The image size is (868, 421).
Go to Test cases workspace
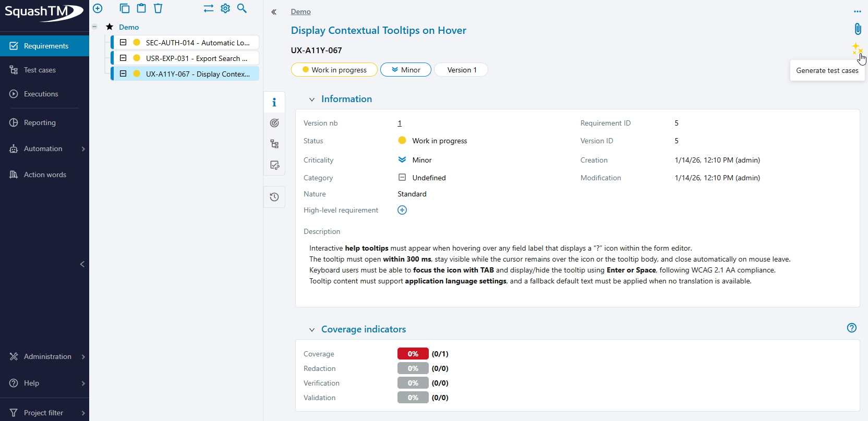pos(44,70)
